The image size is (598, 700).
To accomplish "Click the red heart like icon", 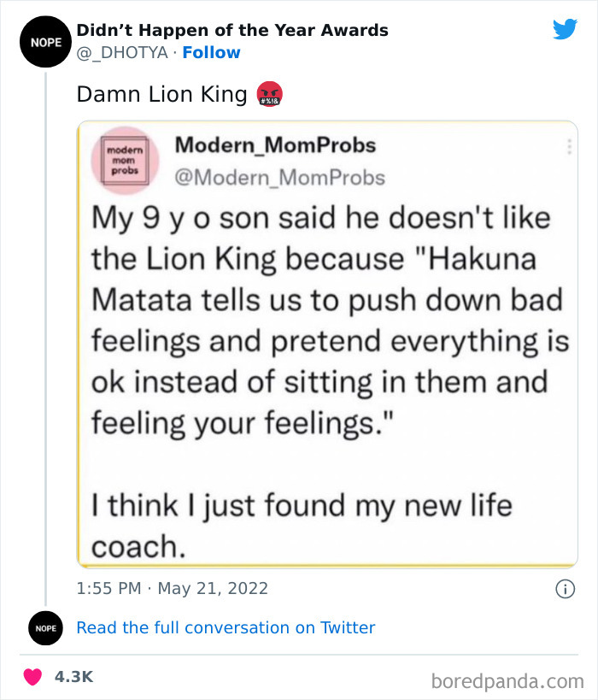I will click(x=32, y=676).
